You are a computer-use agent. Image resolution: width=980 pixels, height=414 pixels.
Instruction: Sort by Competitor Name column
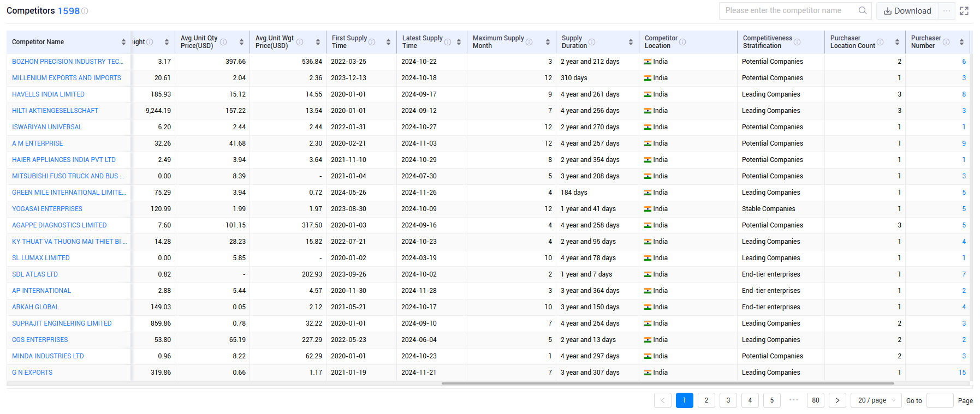[x=123, y=42]
